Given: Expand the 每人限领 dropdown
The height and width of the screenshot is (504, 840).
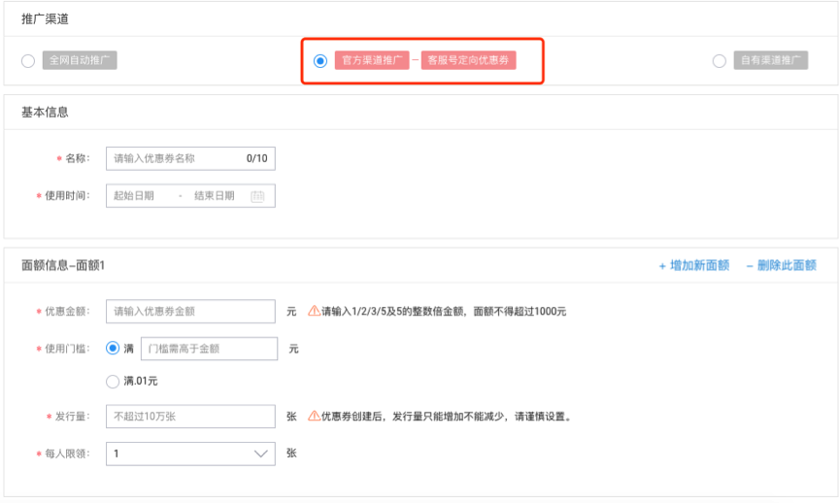Looking at the screenshot, I should coord(190,454).
